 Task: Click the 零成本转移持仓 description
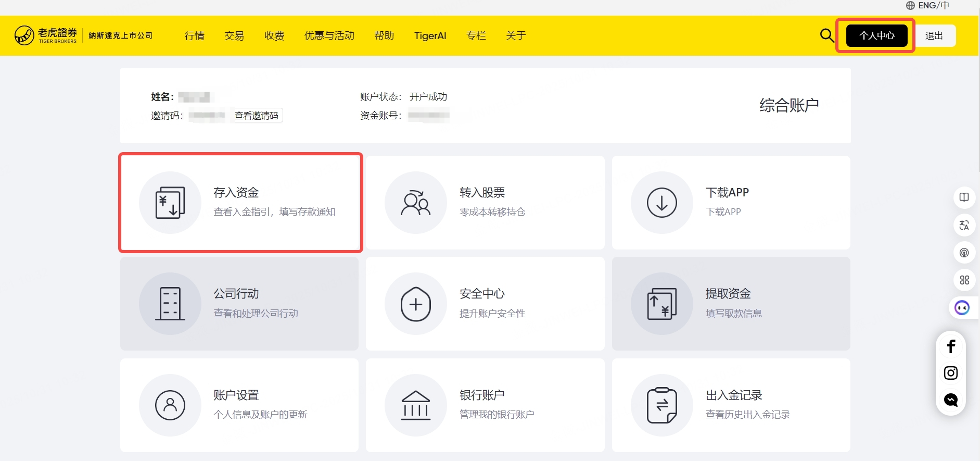point(492,212)
